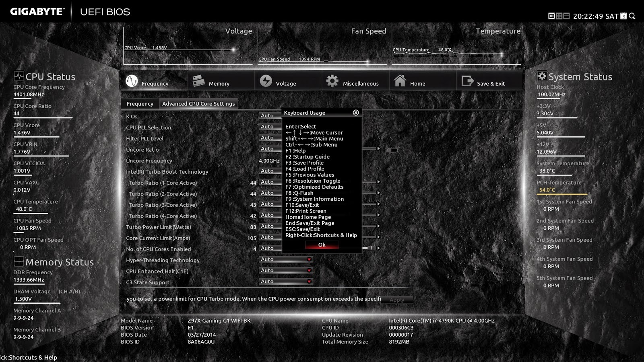644x362 pixels.
Task: Switch to the Frequency sub-tab
Action: [x=140, y=104]
